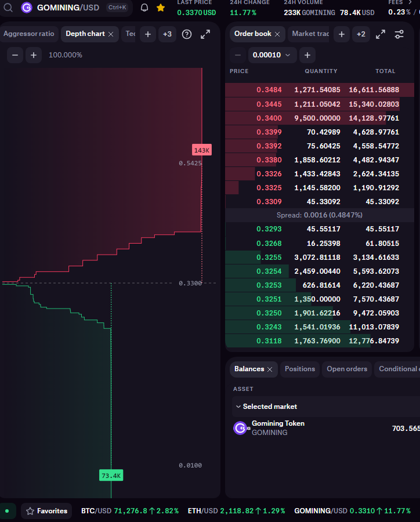Zoom in the depth chart
The height and width of the screenshot is (522, 420).
point(34,55)
